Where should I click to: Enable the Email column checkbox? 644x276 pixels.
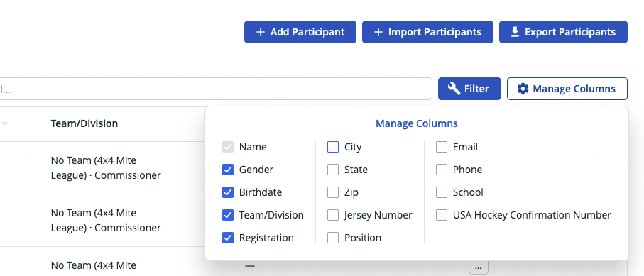pos(442,147)
